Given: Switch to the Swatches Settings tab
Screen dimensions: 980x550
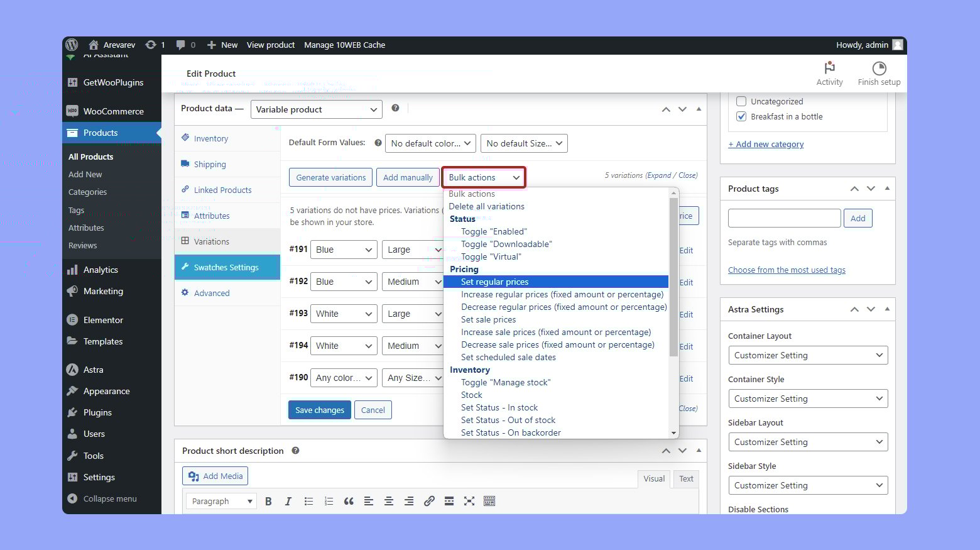Looking at the screenshot, I should point(226,267).
